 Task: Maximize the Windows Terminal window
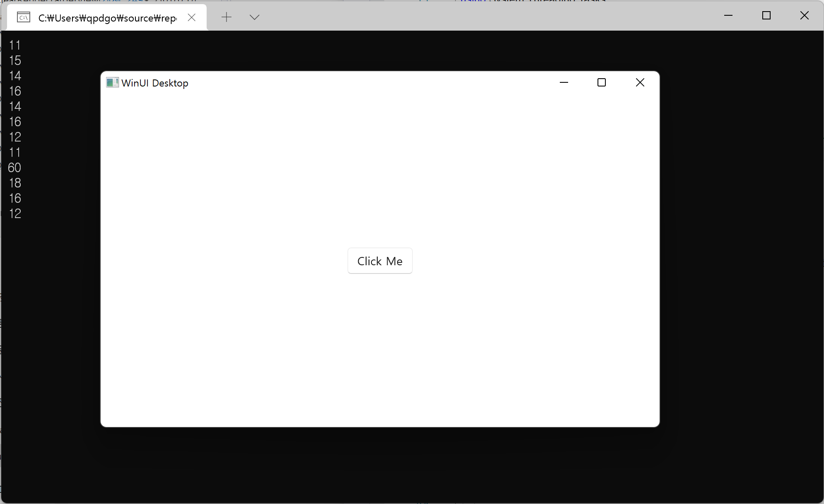766,16
